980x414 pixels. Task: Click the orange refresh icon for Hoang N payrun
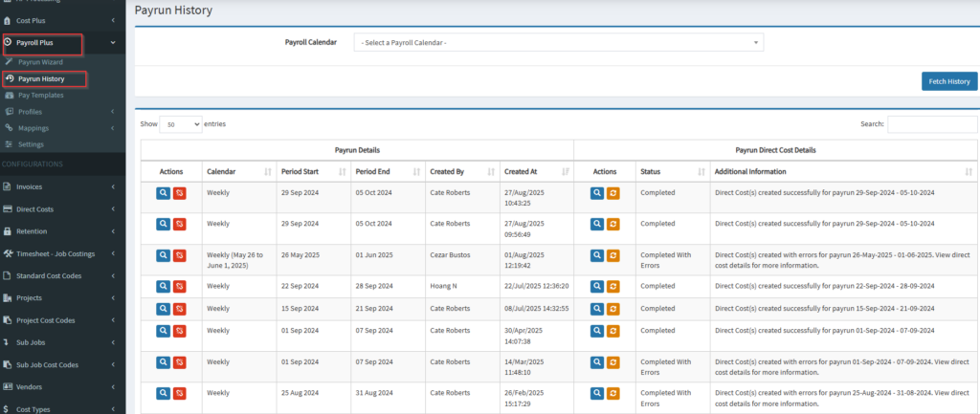(613, 286)
